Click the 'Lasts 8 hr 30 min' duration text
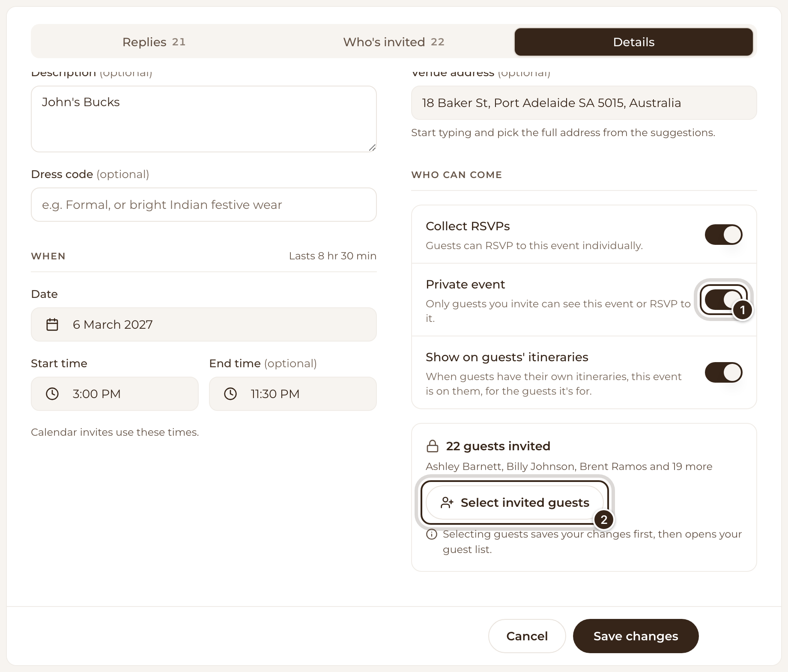Screen dimensions: 788x672 coord(333,256)
